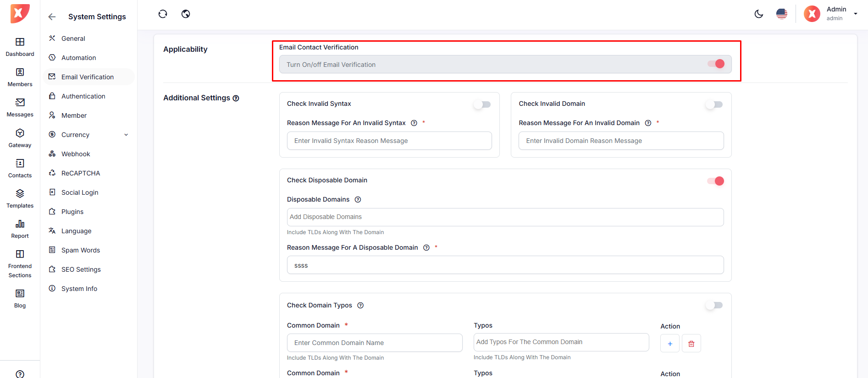
Task: Go to Webhook settings
Action: pyautogui.click(x=76, y=154)
